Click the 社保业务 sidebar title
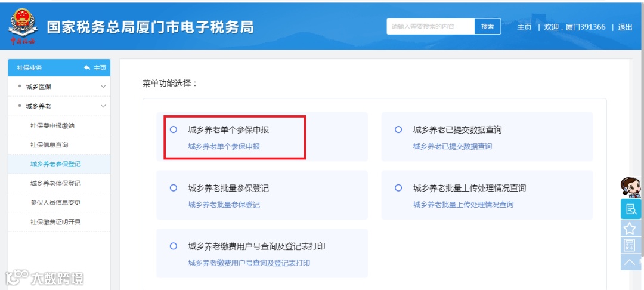 (29, 68)
